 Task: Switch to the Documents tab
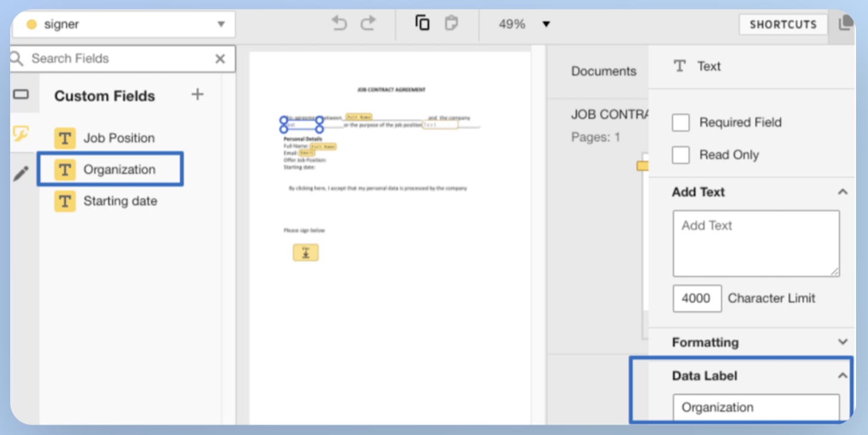pos(603,71)
